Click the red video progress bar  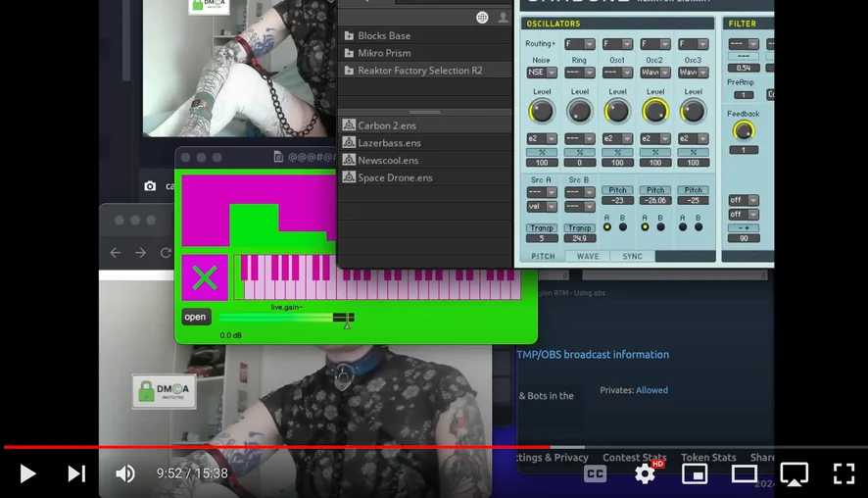click(294, 447)
